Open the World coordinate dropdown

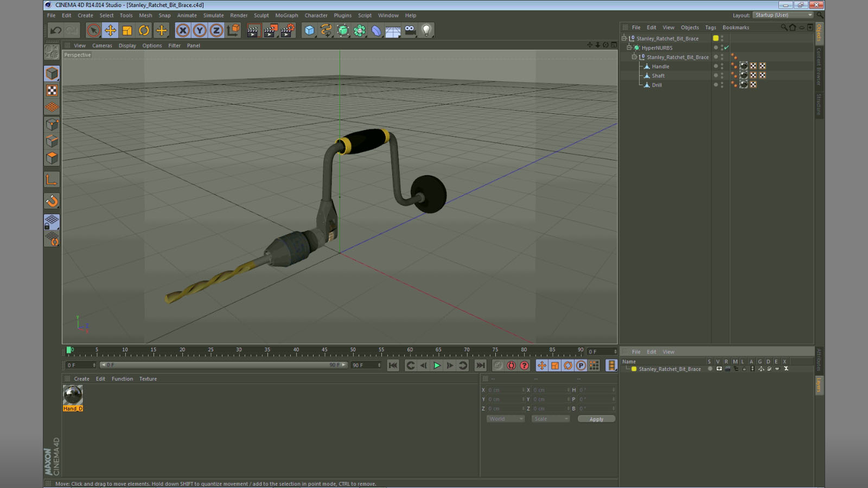tap(506, 419)
